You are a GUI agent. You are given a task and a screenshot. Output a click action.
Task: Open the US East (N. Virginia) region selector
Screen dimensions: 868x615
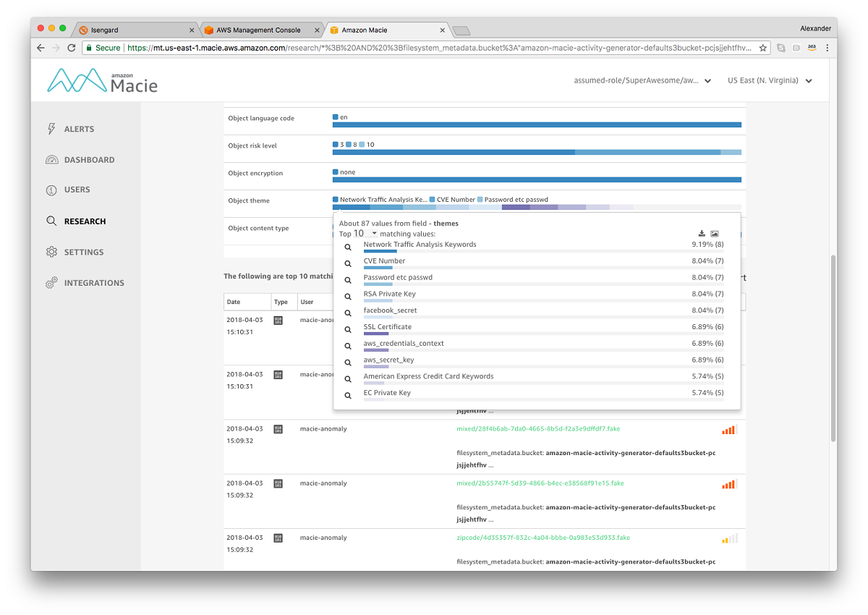click(770, 81)
